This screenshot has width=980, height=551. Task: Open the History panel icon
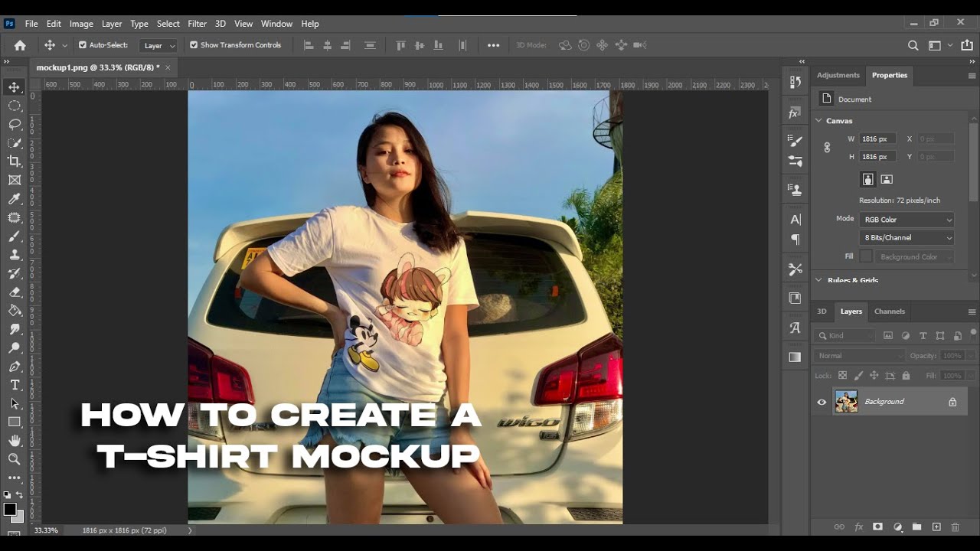click(x=795, y=82)
